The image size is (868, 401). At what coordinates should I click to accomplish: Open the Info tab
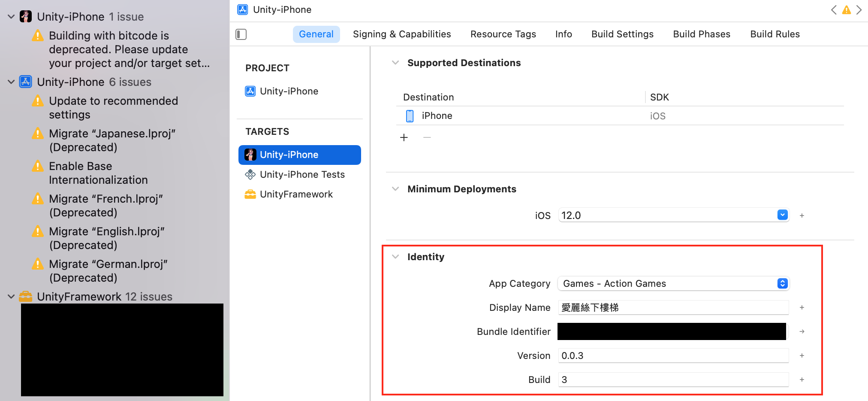(564, 34)
